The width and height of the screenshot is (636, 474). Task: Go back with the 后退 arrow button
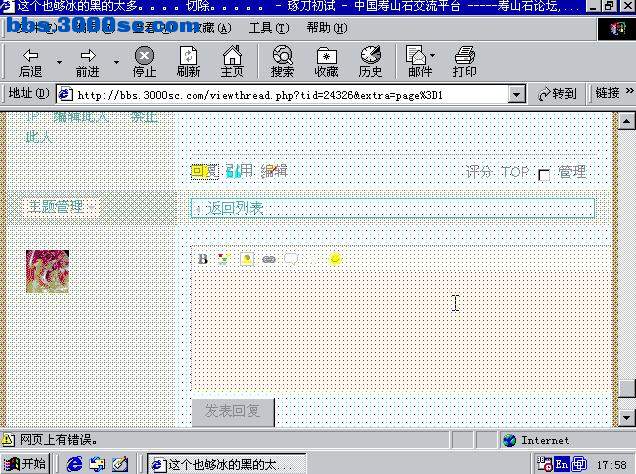tap(31, 62)
